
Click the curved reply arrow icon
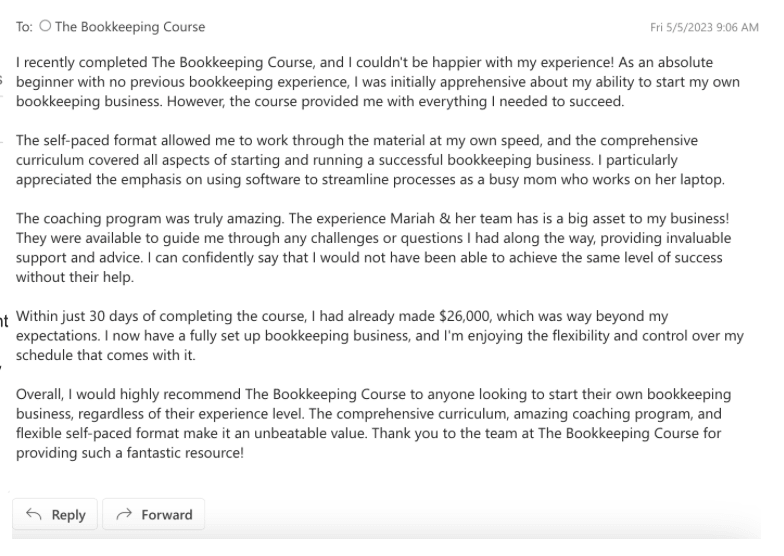(x=33, y=515)
